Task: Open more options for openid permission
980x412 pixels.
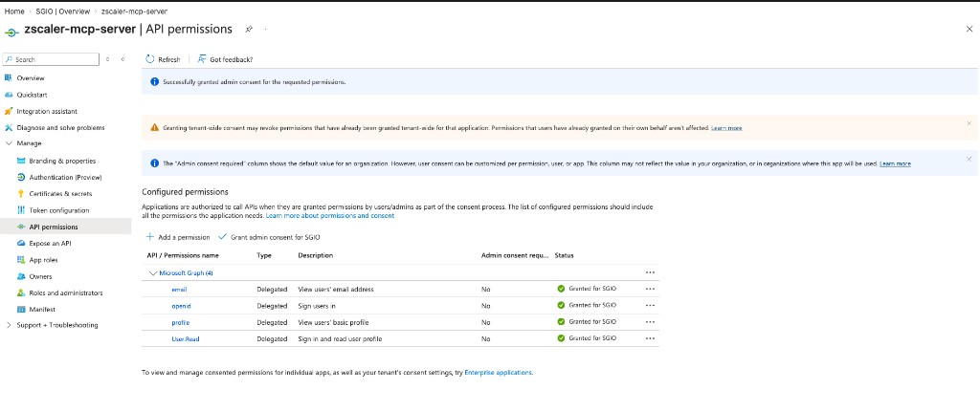Action: click(x=650, y=305)
